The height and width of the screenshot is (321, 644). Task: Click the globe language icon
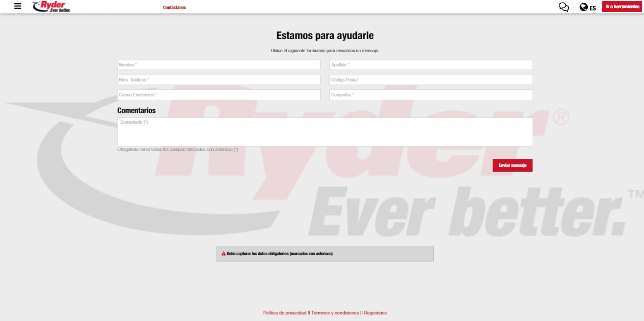click(584, 7)
